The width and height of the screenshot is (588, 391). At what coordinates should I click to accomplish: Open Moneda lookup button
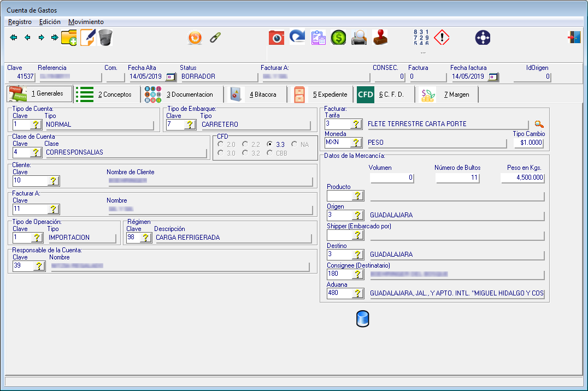(356, 143)
